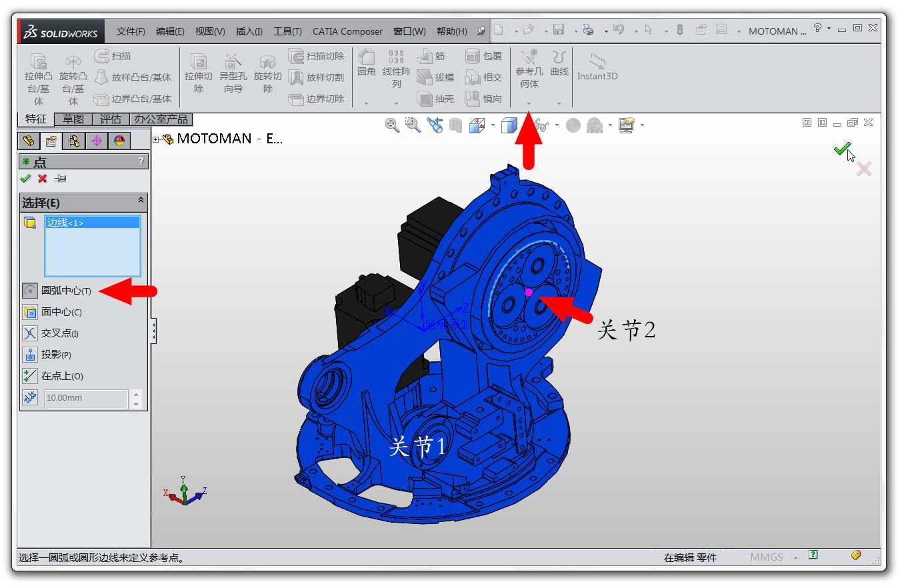Select the Arc Center (圆弧中心) toggle button
This screenshot has height=588, width=900.
pyautogui.click(x=30, y=291)
